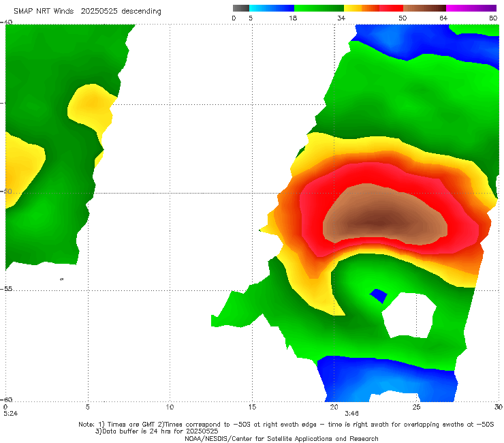Click the latitude label '-50' on the left axis
The width and height of the screenshot is (504, 443).
[x=6, y=192]
